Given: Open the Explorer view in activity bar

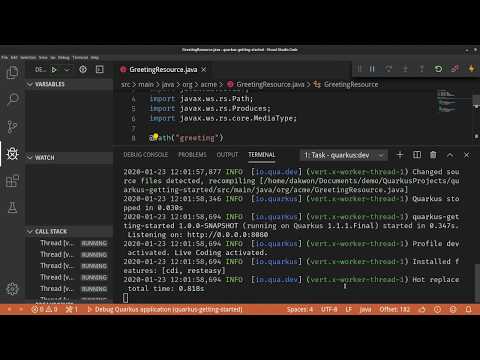Looking at the screenshot, I should tap(12, 72).
